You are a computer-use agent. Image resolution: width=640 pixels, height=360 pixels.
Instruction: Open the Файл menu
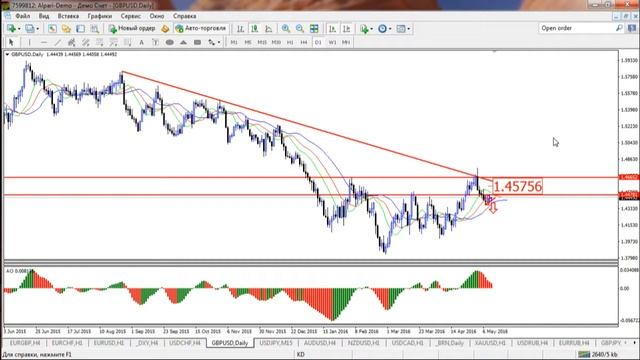[x=23, y=16]
